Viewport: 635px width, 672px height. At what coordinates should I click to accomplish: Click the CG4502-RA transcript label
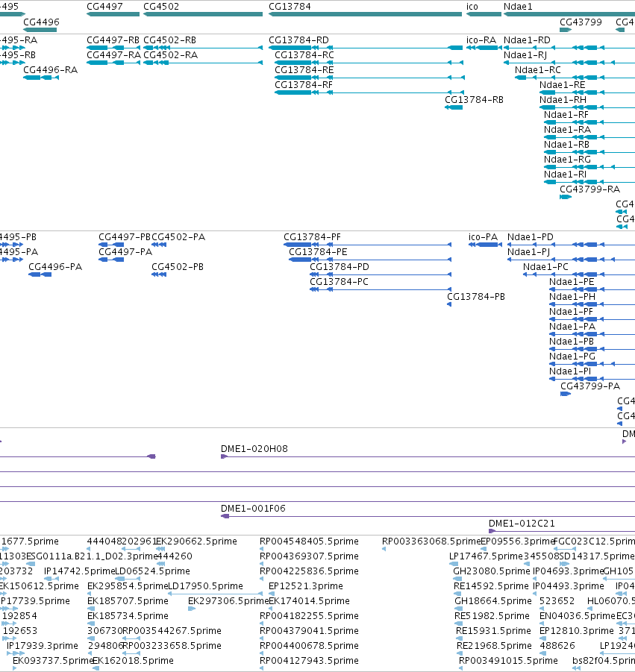point(171,55)
